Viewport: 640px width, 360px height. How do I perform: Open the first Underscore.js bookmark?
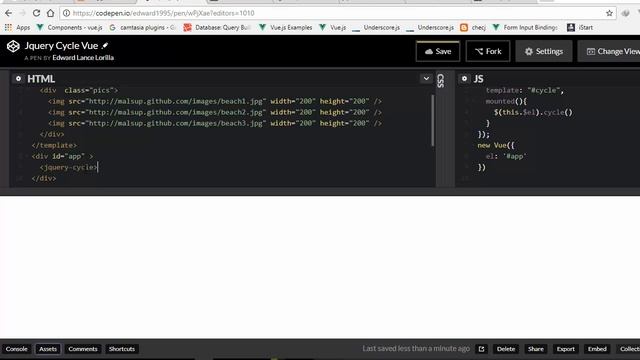pyautogui.click(x=376, y=27)
